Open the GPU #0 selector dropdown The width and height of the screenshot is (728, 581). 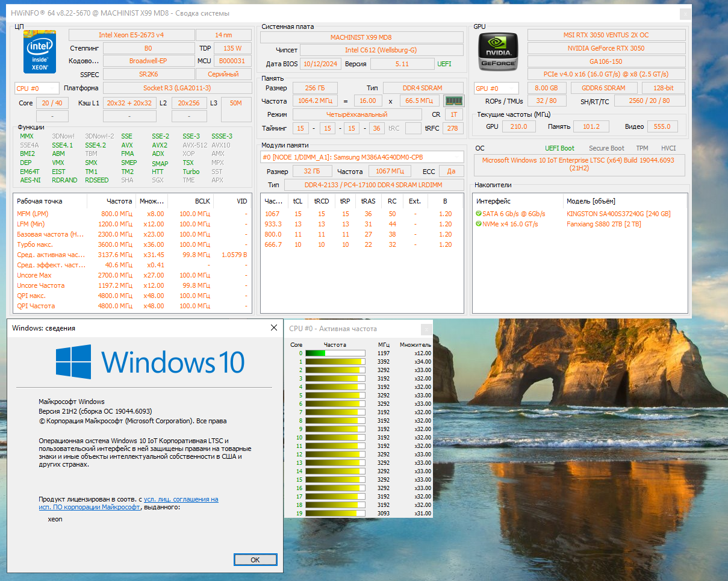point(496,89)
